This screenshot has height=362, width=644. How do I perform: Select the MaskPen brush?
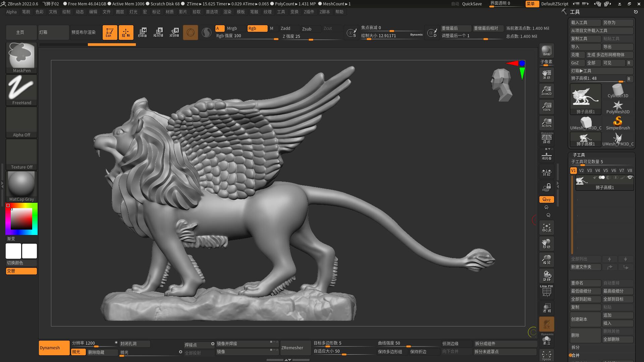[21, 57]
